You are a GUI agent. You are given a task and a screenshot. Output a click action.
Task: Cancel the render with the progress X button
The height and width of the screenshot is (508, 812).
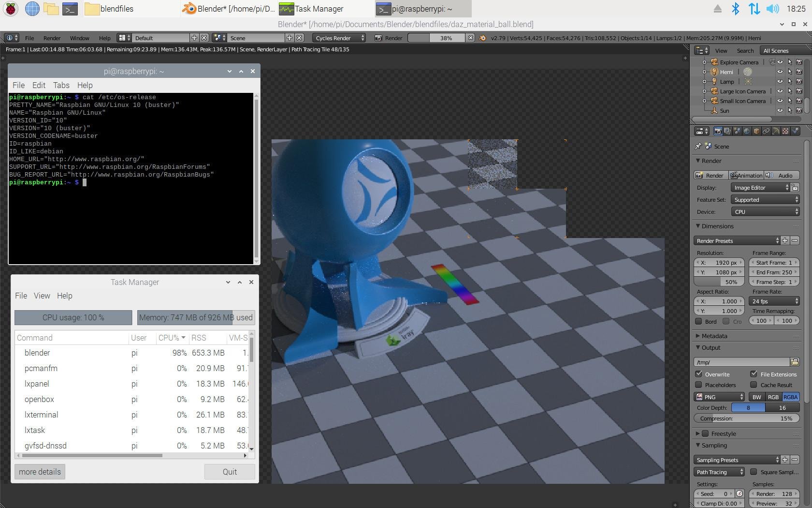pyautogui.click(x=470, y=38)
